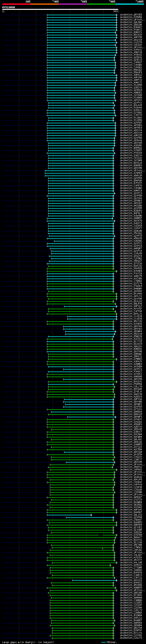Select hit UniRef100_C2UJT3
Viewport: 146px width, 644px height.
tap(131, 638)
